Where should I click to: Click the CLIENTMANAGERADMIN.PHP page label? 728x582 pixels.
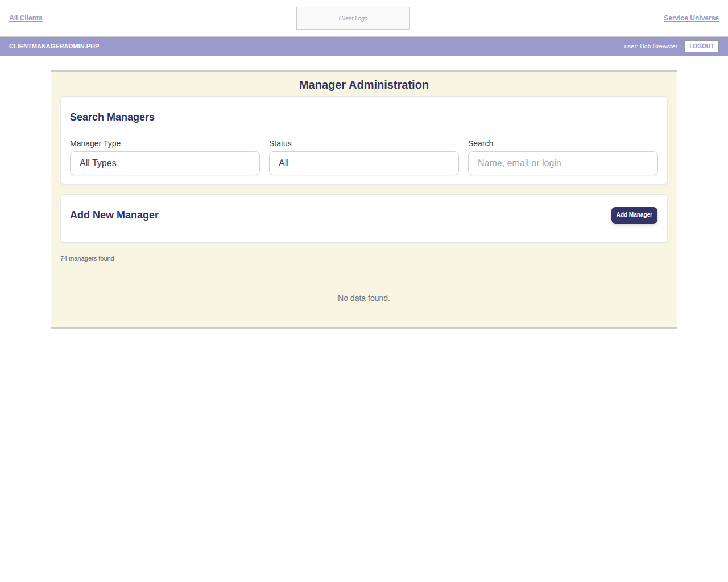(x=54, y=47)
